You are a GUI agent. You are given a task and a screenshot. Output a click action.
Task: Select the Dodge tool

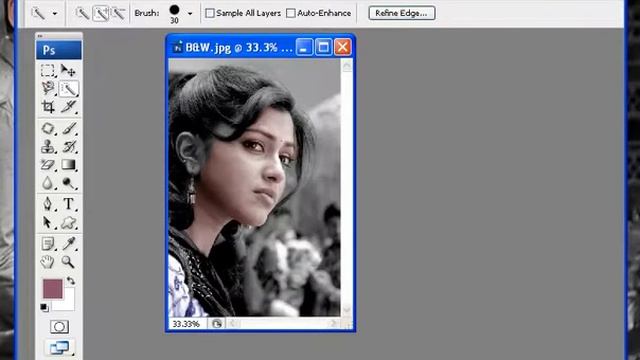(68, 183)
